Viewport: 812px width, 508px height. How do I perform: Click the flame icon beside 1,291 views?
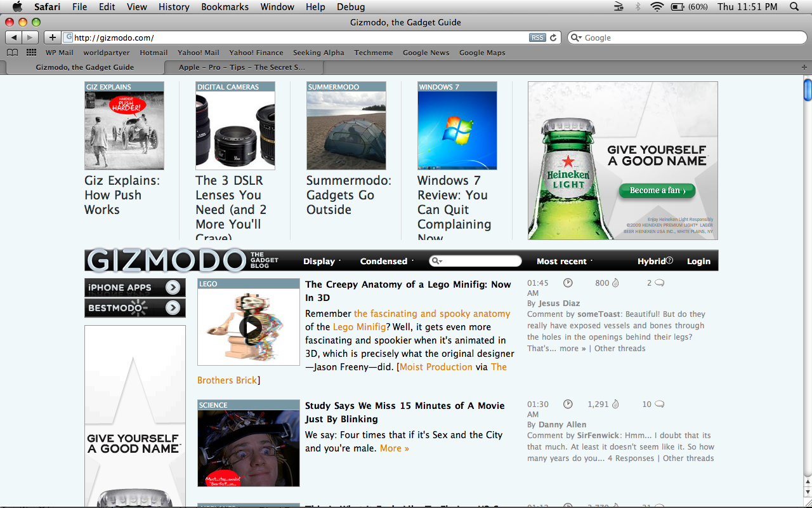coord(615,404)
